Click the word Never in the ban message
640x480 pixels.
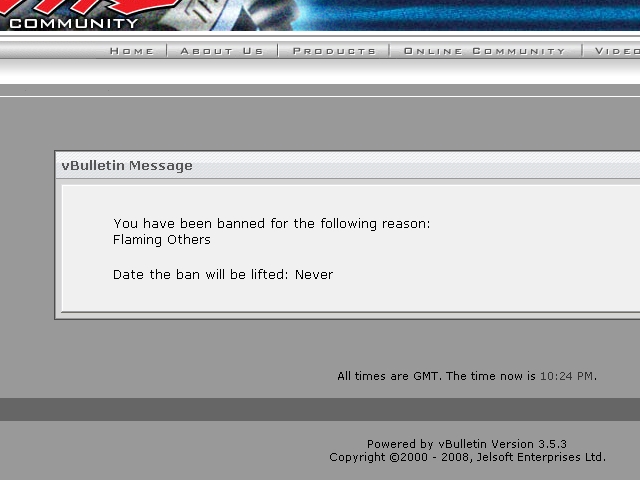(314, 275)
